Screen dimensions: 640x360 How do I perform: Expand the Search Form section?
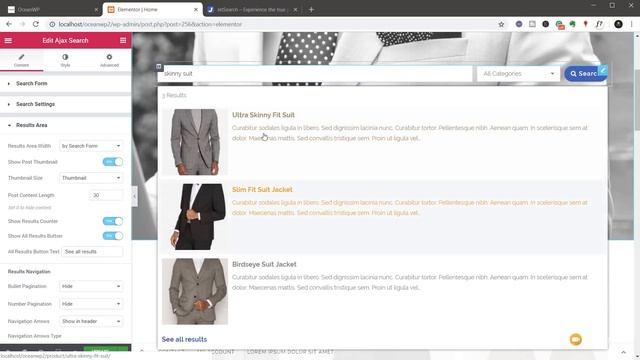coord(65,83)
